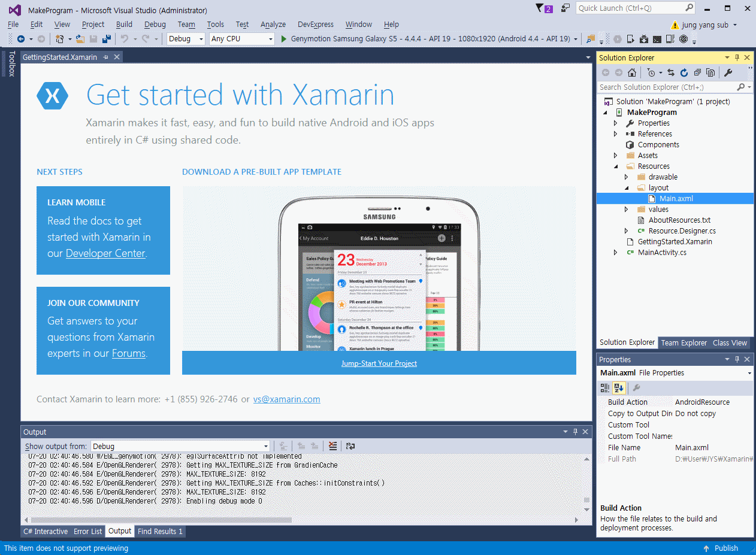
Task: Open Properties wrench icon in Solution Explorer
Action: pyautogui.click(x=728, y=73)
